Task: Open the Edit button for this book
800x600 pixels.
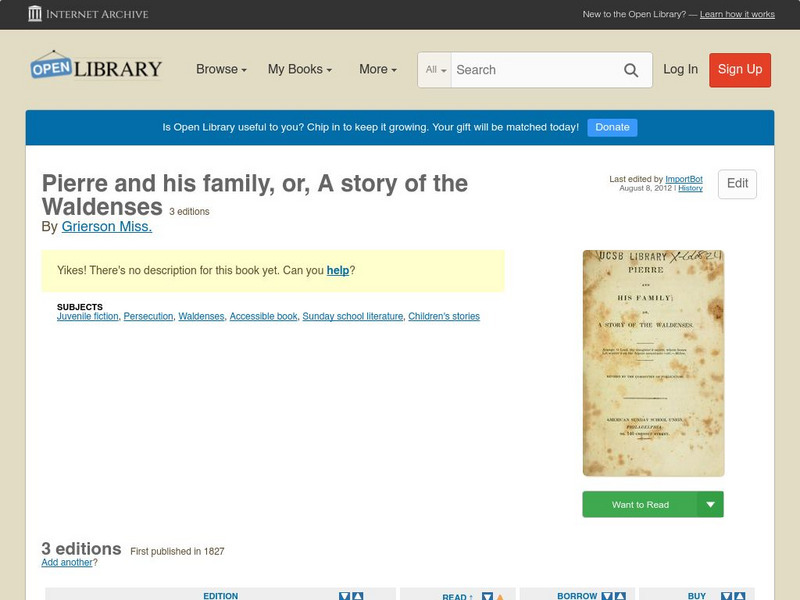Action: pyautogui.click(x=736, y=184)
